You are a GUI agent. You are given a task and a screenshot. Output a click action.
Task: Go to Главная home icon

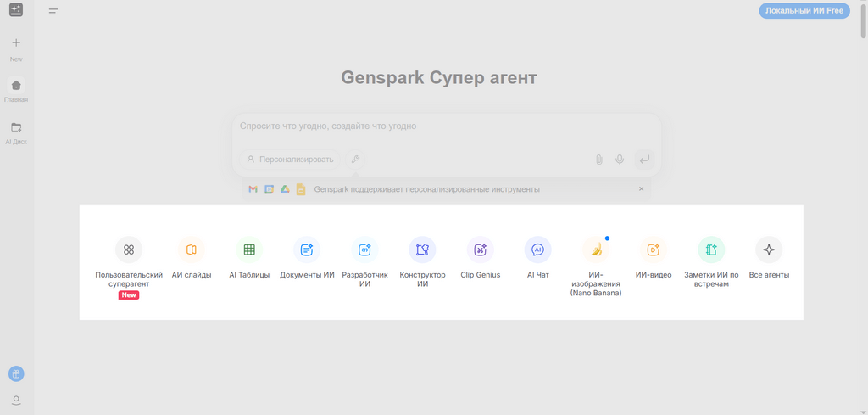pyautogui.click(x=16, y=85)
